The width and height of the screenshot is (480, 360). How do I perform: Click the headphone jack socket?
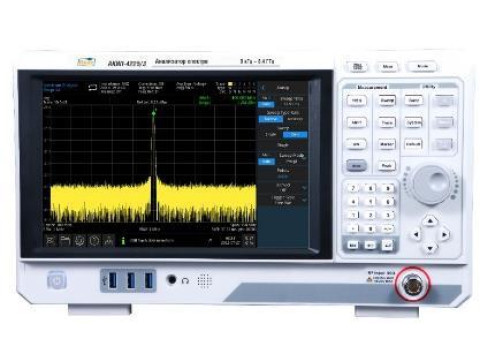(172, 279)
